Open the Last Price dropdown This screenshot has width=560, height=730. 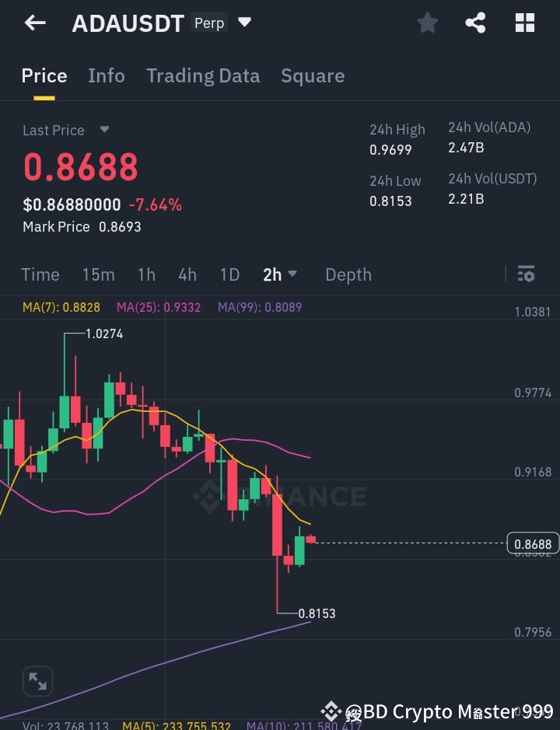pos(103,130)
